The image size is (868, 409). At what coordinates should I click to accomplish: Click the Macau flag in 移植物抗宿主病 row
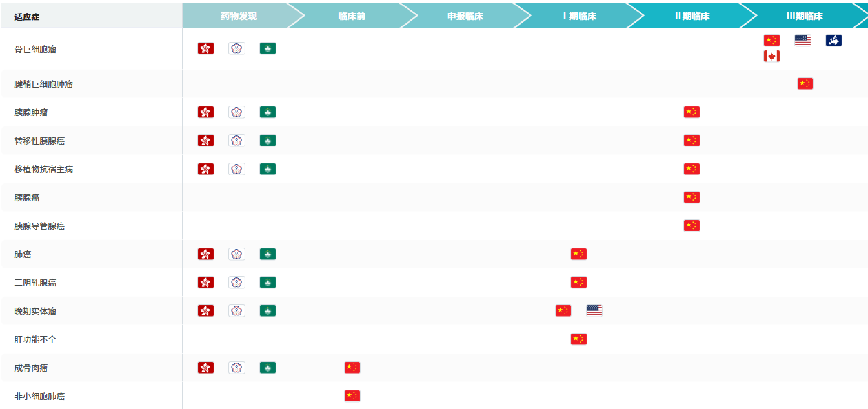268,169
